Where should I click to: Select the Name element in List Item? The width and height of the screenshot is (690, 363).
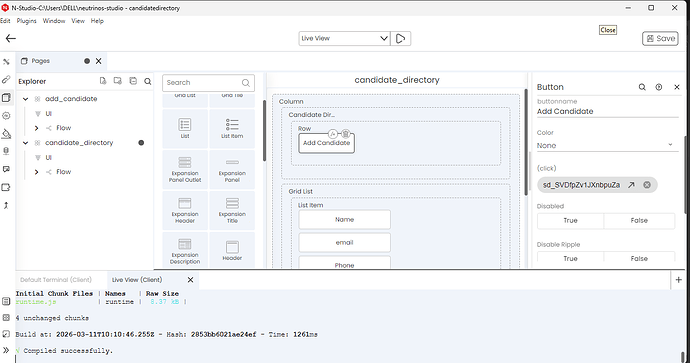click(345, 220)
